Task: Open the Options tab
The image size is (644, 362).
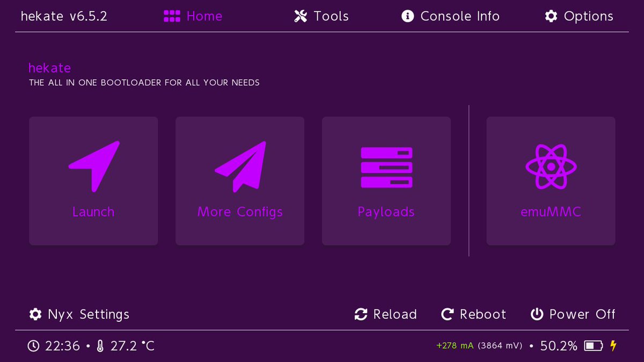Action: (579, 16)
